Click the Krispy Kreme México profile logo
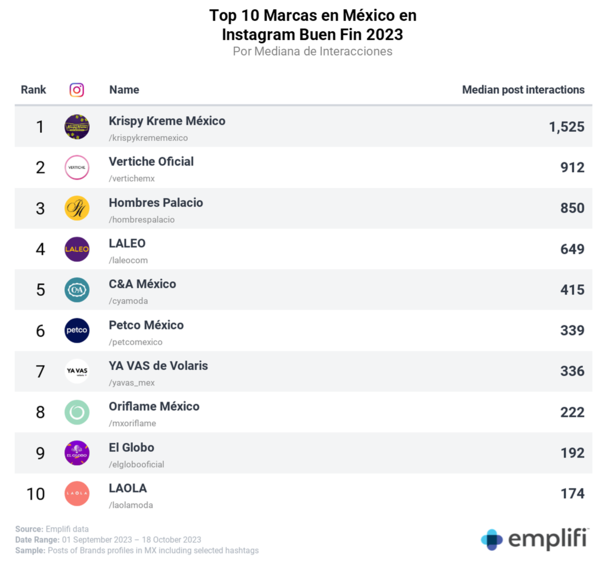 point(77,127)
